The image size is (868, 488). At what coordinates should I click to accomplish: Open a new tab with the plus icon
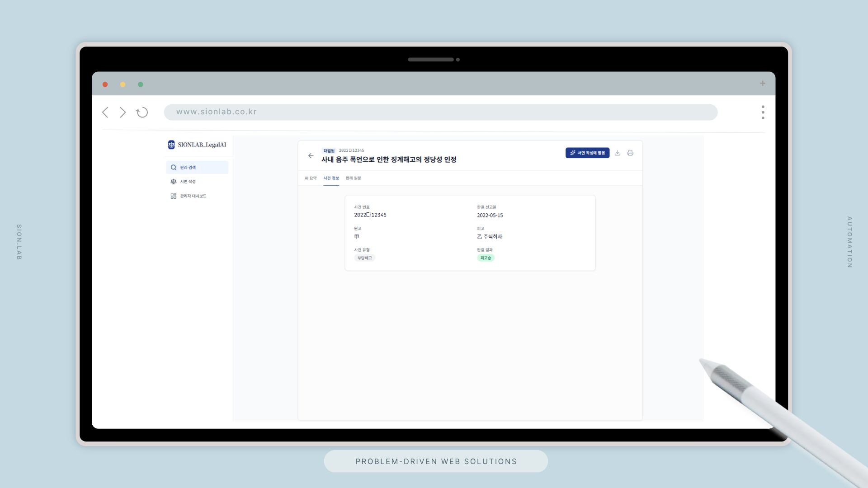pyautogui.click(x=763, y=84)
